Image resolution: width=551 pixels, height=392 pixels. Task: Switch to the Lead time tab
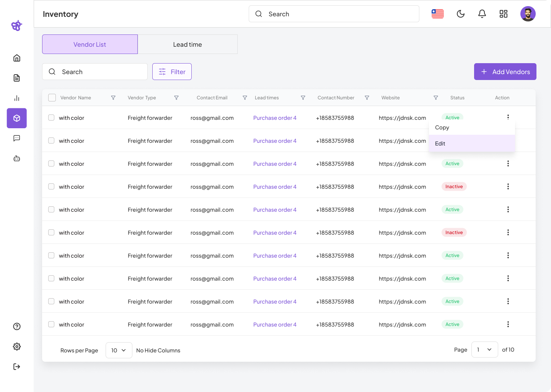coord(187,44)
